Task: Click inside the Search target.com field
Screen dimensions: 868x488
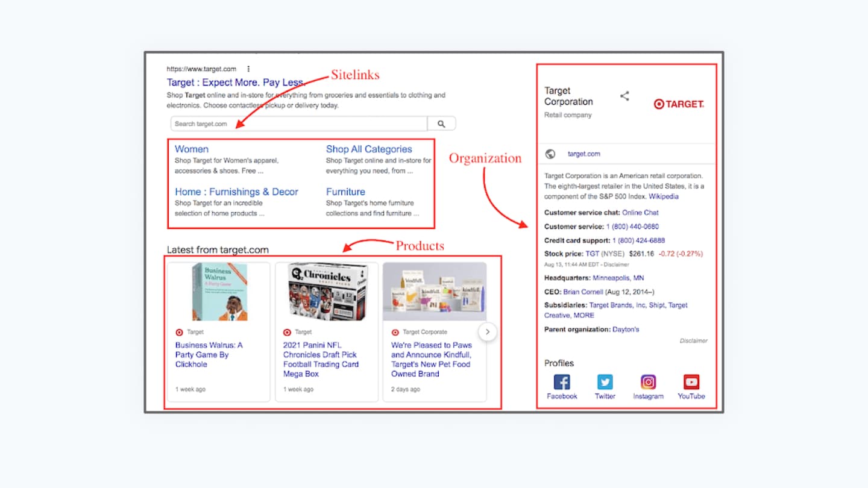Action: (299, 124)
